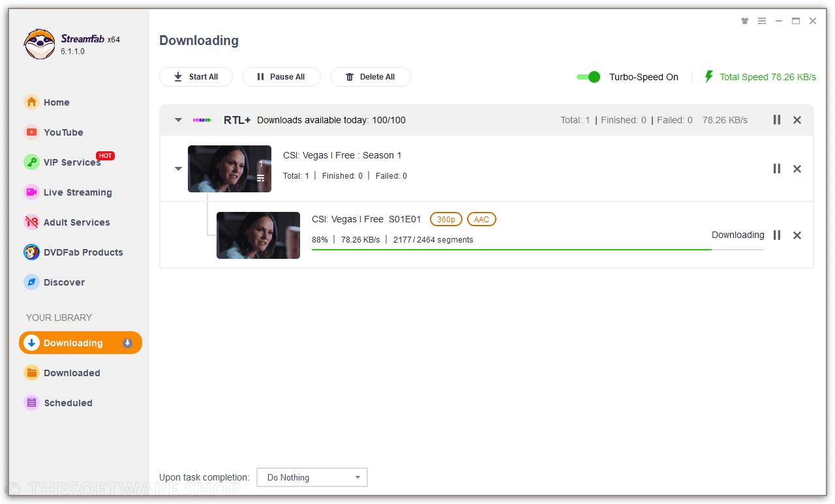Click the Scheduled list icon
Screen dimensions: 835x504
pyautogui.click(x=31, y=403)
